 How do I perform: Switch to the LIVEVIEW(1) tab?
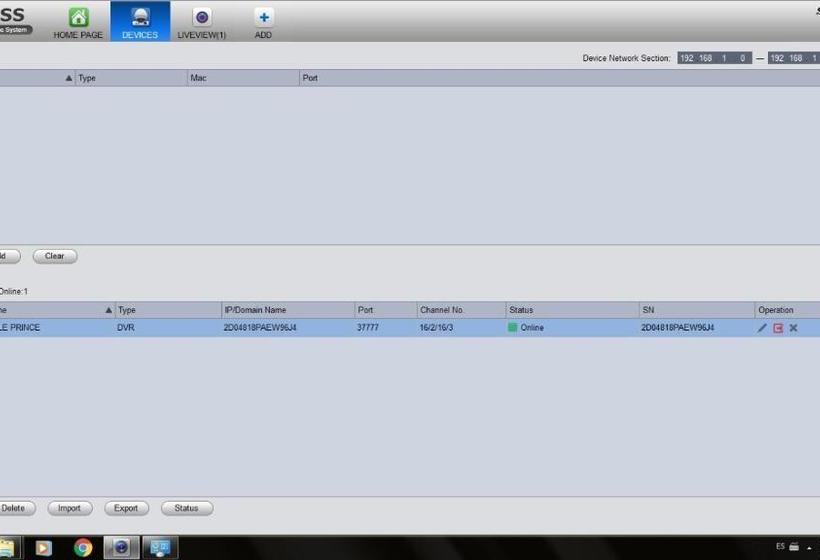click(x=202, y=22)
